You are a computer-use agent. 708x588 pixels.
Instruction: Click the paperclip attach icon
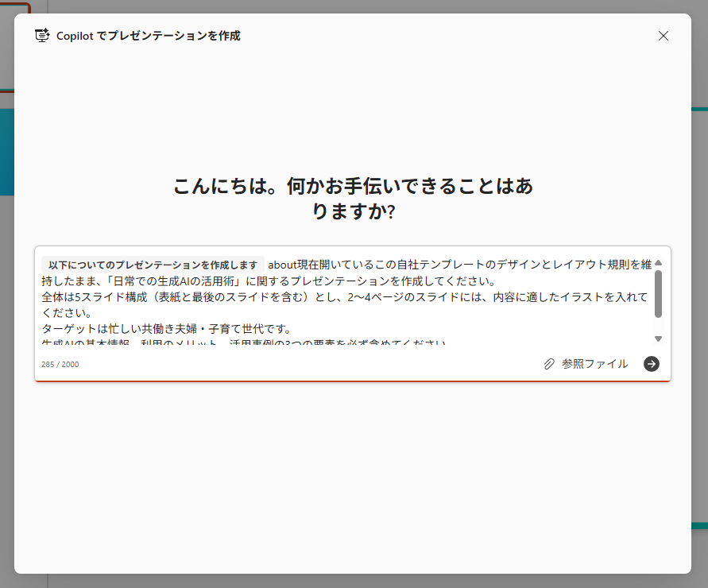point(549,364)
